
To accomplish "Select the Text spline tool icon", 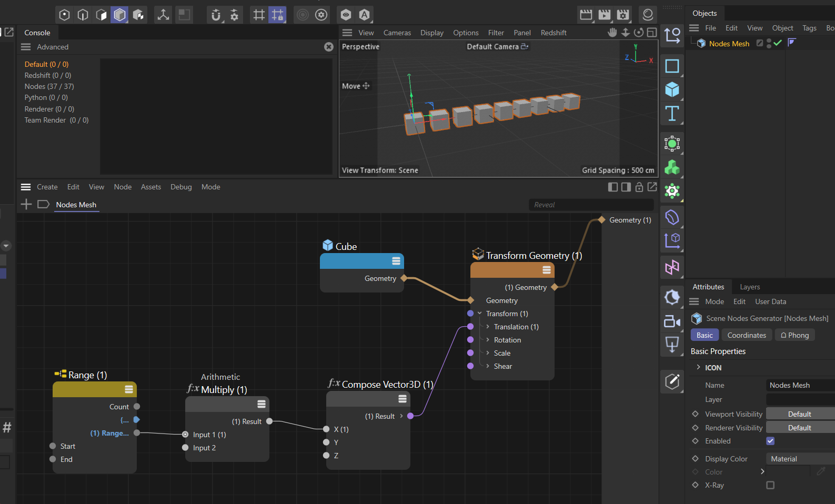I will point(672,113).
